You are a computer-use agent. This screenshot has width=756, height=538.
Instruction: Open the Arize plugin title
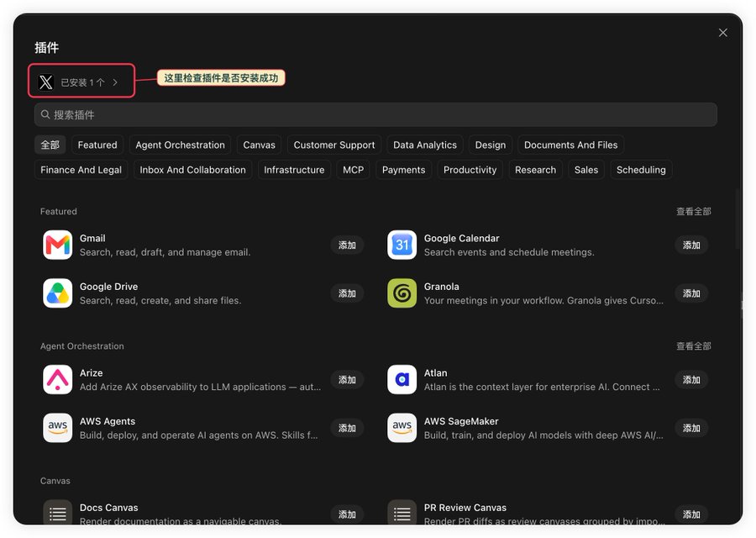[91, 373]
